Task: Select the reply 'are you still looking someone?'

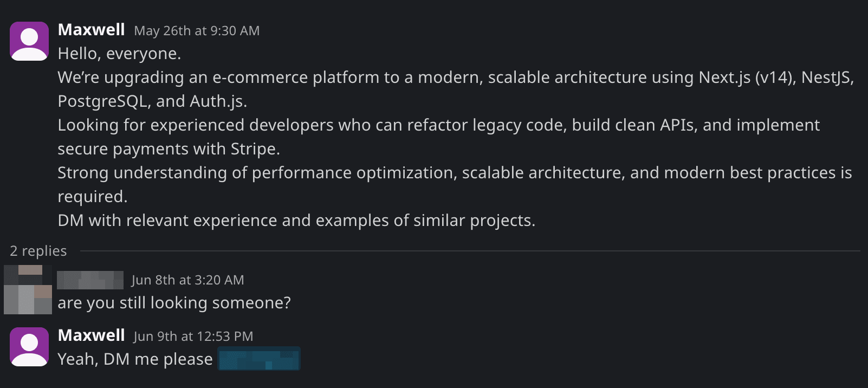Action: [174, 302]
